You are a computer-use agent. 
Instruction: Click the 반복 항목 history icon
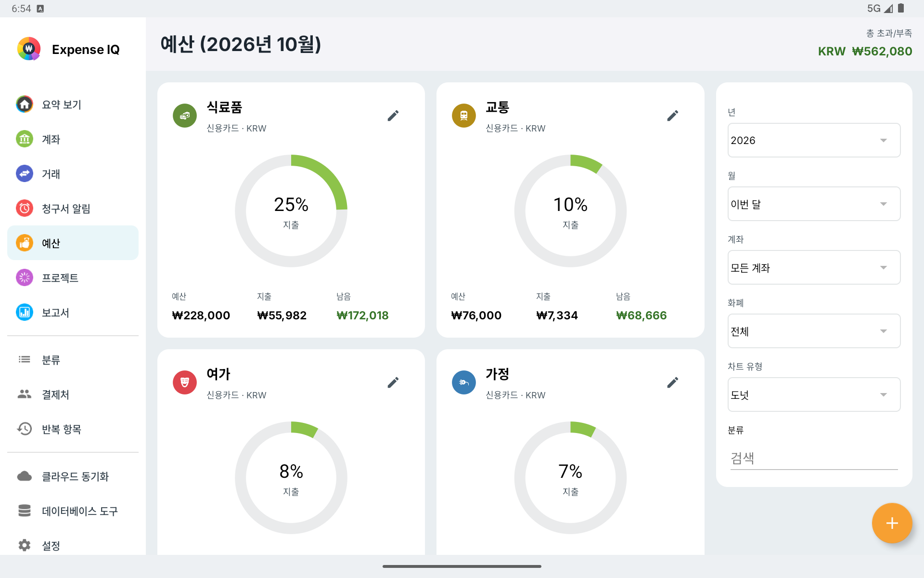pyautogui.click(x=25, y=429)
